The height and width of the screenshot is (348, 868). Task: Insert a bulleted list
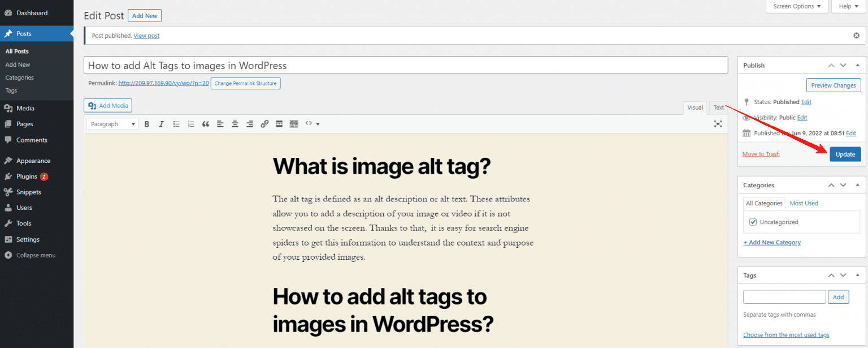point(176,123)
